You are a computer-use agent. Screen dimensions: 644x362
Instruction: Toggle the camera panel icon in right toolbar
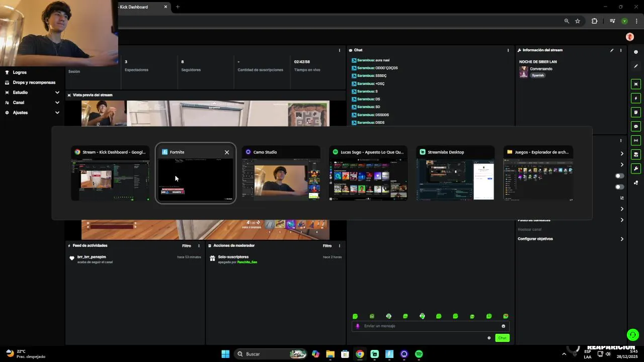pyautogui.click(x=636, y=155)
